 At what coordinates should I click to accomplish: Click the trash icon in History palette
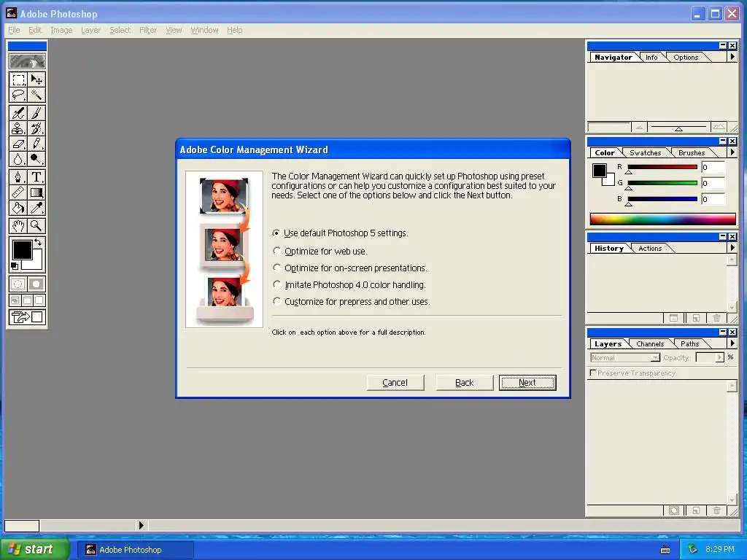(716, 318)
